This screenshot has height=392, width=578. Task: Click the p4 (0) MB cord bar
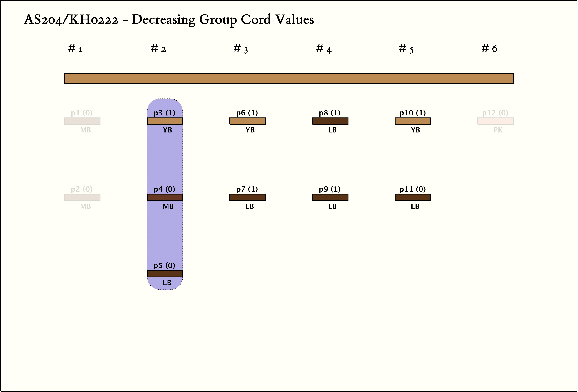click(x=165, y=198)
